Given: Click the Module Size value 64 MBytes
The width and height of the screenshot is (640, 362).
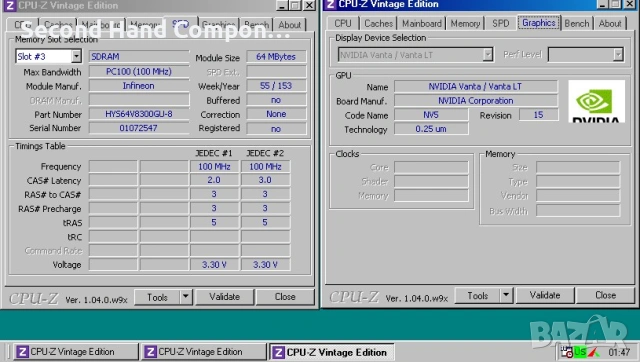Looking at the screenshot, I should tap(276, 57).
